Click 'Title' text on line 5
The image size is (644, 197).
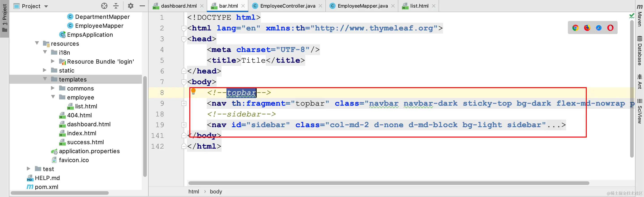(253, 60)
